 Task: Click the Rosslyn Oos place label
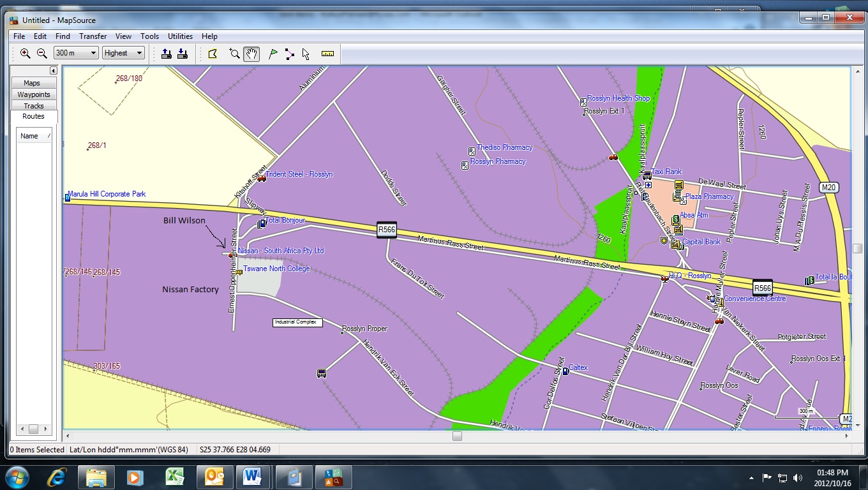coord(719,385)
